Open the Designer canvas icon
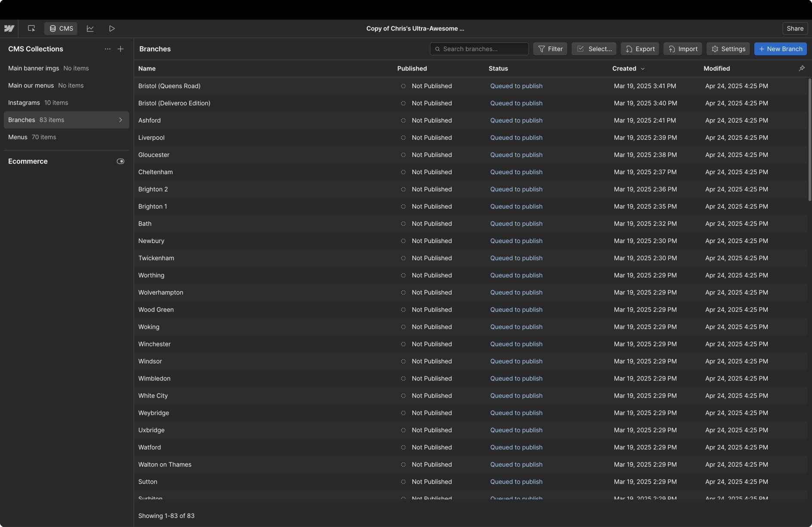This screenshot has height=527, width=812. coord(31,28)
